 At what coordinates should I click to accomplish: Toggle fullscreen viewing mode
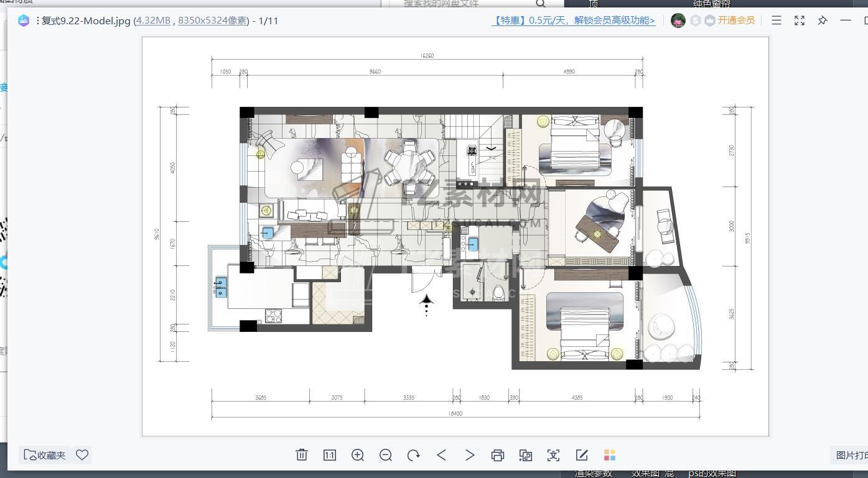tap(800, 21)
